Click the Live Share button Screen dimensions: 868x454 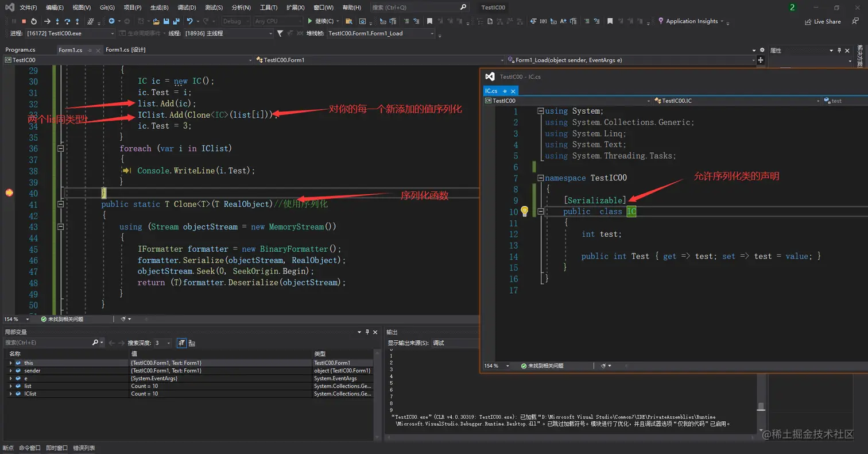click(x=823, y=22)
